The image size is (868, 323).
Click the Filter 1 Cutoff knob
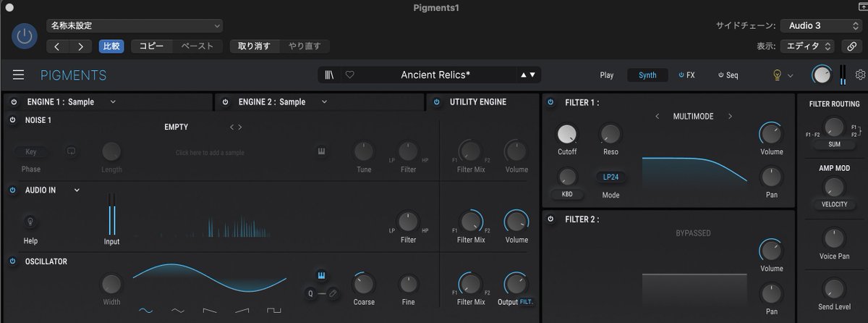point(567,133)
